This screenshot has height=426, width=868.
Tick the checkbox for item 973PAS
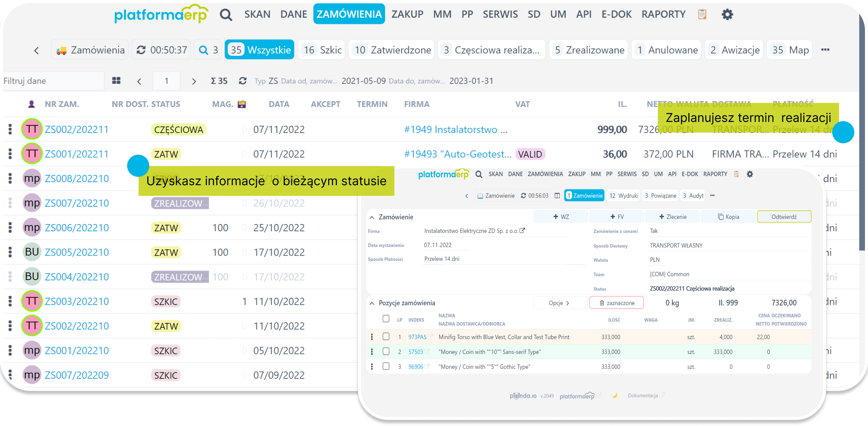pyautogui.click(x=386, y=336)
